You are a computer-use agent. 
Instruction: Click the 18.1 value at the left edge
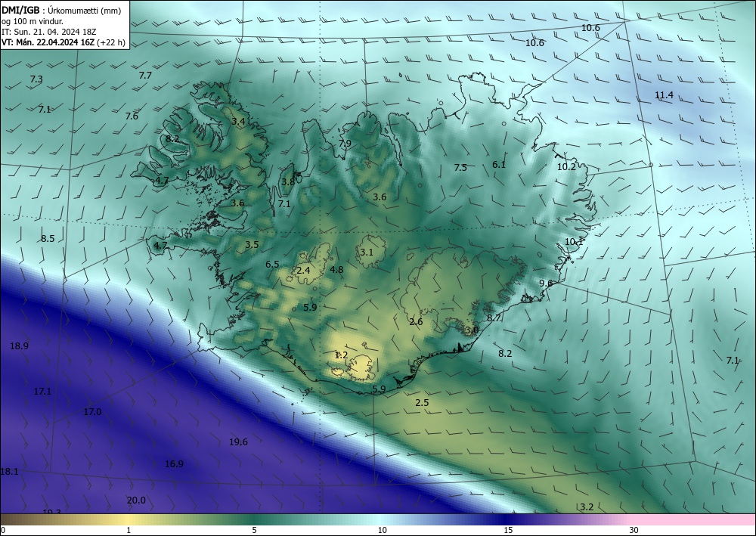(9, 472)
